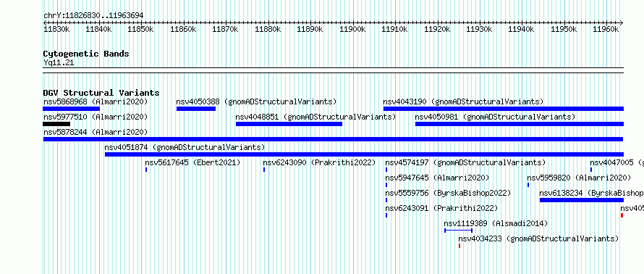The height and width of the screenshot is (274, 644).
Task: Click the 11950k ruler position
Action: pos(564,29)
